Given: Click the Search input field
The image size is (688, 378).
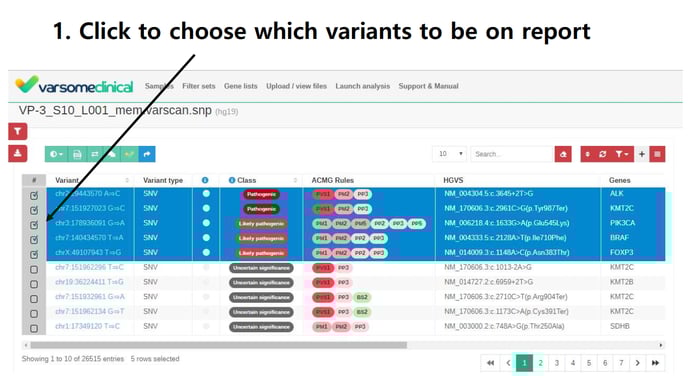Looking at the screenshot, I should (x=512, y=154).
